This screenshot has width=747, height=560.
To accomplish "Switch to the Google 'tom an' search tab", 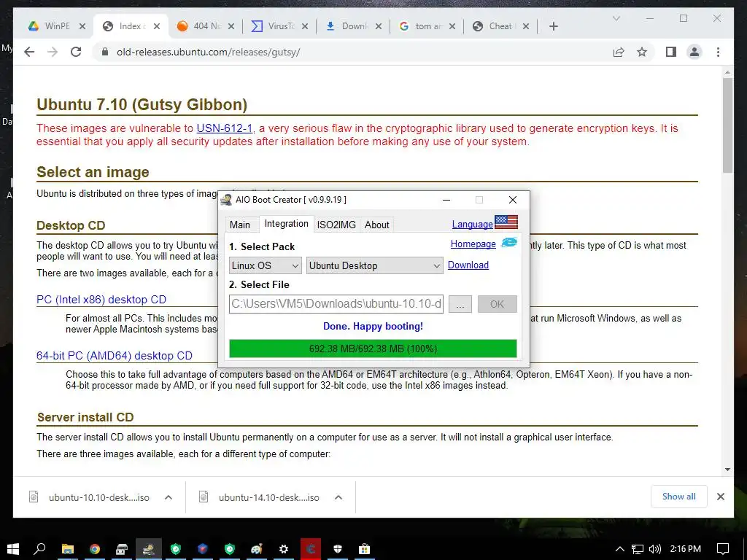I will pyautogui.click(x=427, y=26).
